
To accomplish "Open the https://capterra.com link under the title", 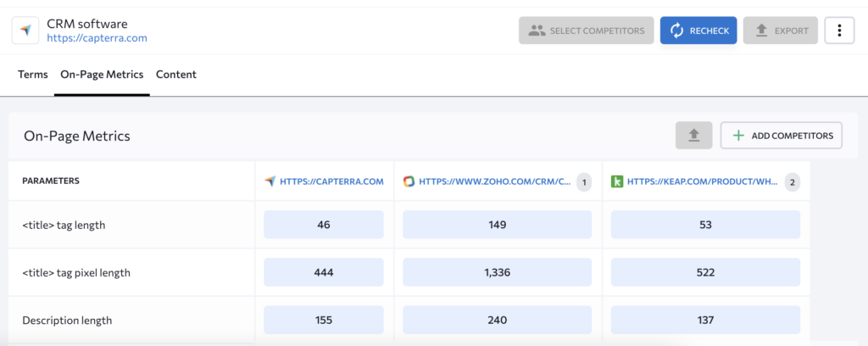I will coord(97,38).
